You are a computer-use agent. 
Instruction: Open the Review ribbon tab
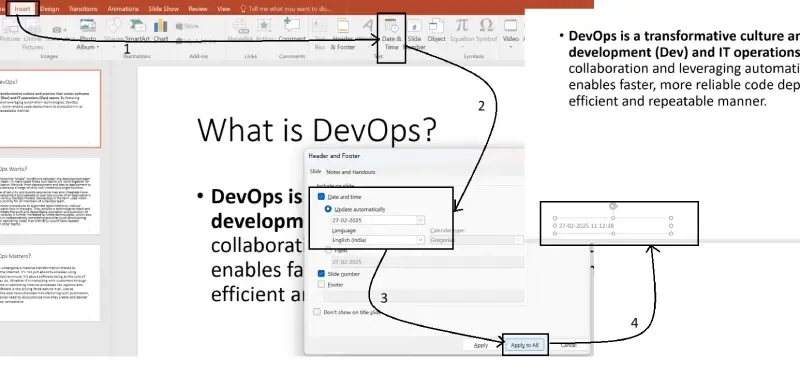(x=197, y=9)
